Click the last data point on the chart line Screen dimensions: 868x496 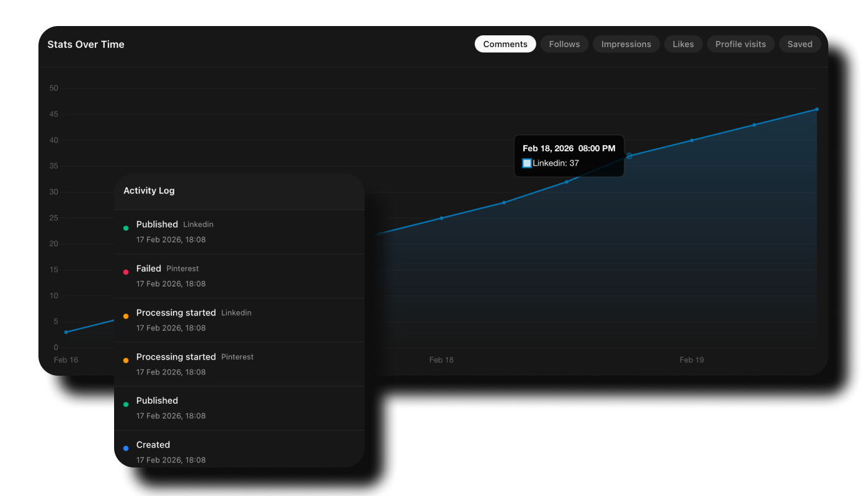(817, 109)
